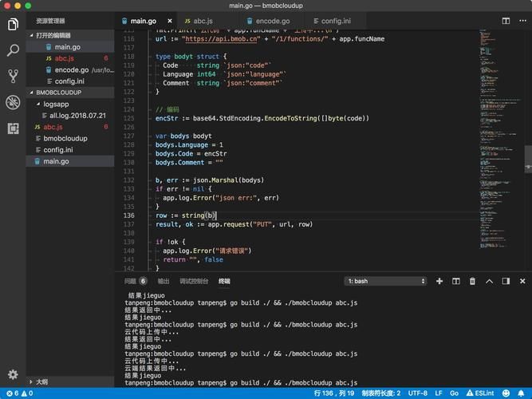Open the Explorer view in activity bar
532x399 pixels.
[13, 24]
